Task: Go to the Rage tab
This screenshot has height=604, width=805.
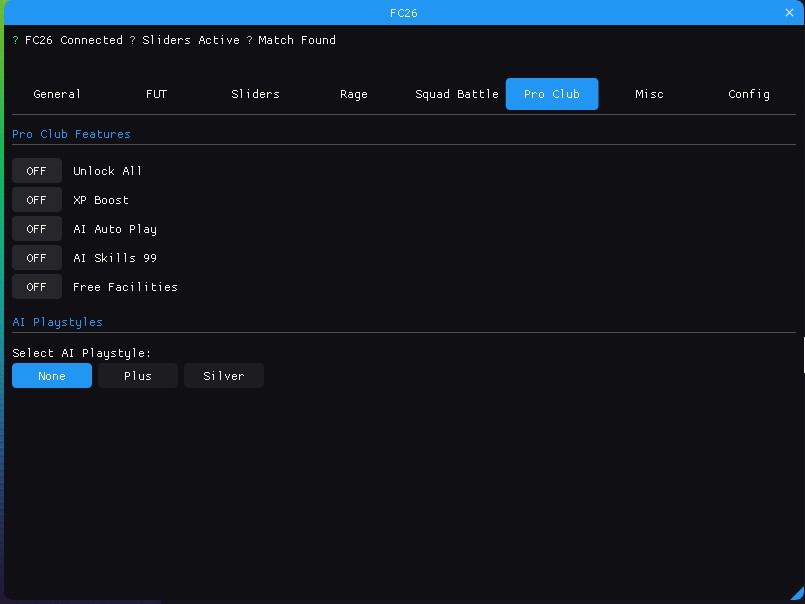Action: (354, 94)
